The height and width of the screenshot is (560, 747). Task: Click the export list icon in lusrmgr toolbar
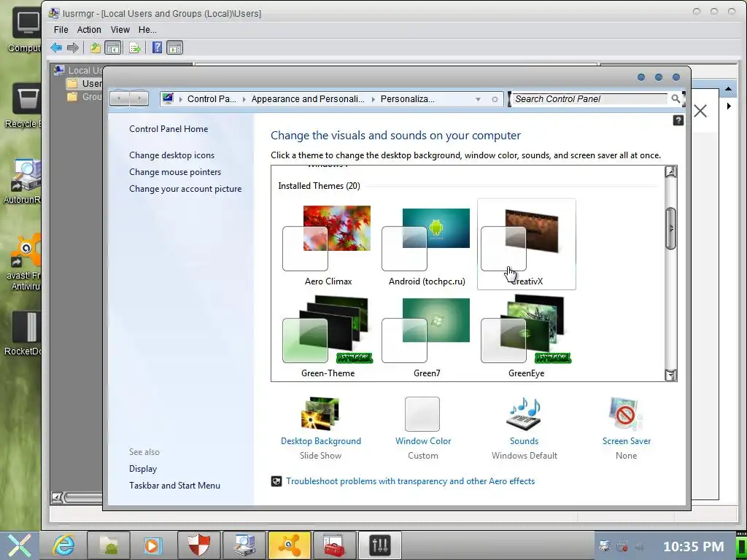pyautogui.click(x=135, y=47)
